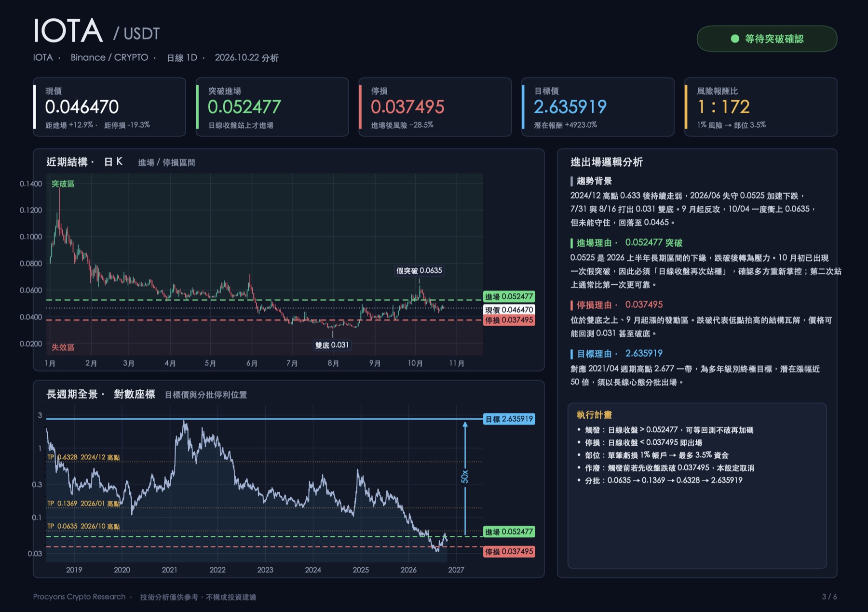
Task: Click the IOTA / USDT pair title
Action: 96,31
